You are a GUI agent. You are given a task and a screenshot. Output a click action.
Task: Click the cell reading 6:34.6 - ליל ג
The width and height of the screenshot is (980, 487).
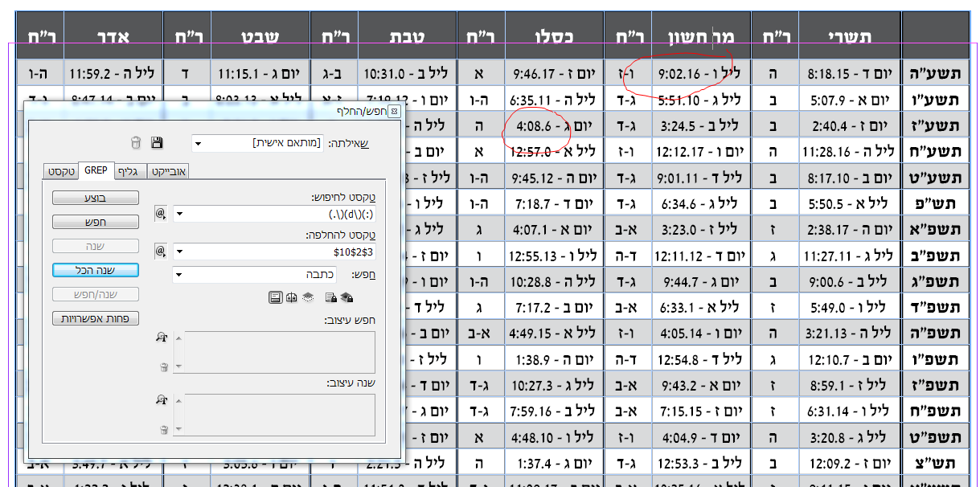coord(701,203)
